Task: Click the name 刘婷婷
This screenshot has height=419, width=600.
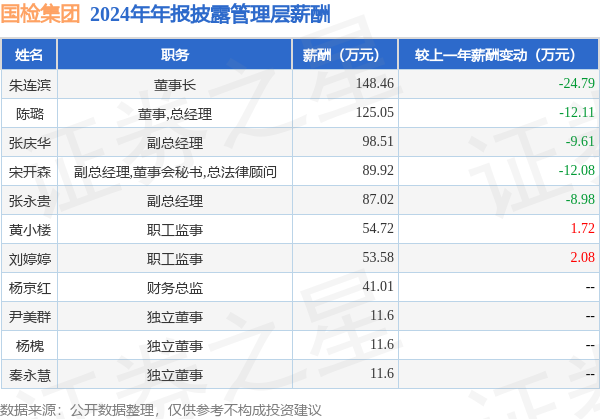Action: (x=29, y=259)
